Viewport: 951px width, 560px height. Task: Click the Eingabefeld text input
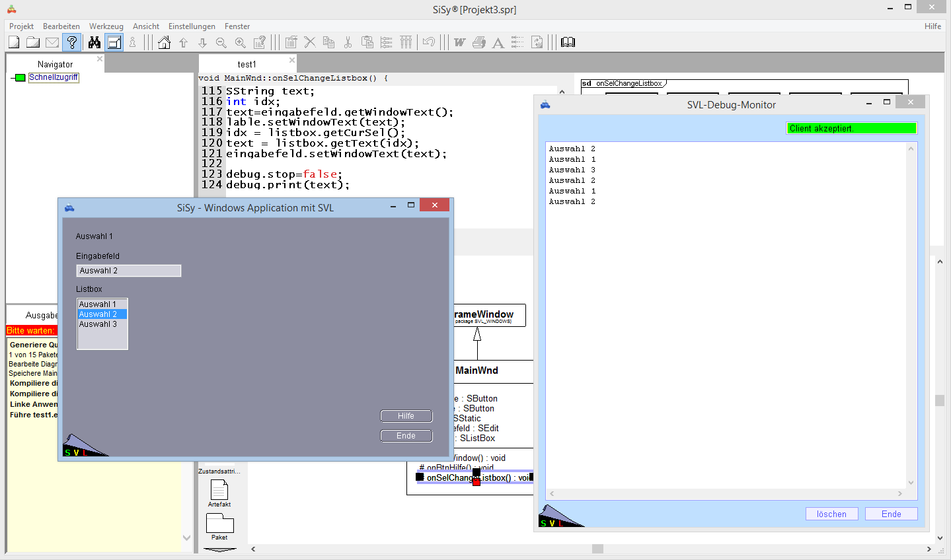128,271
